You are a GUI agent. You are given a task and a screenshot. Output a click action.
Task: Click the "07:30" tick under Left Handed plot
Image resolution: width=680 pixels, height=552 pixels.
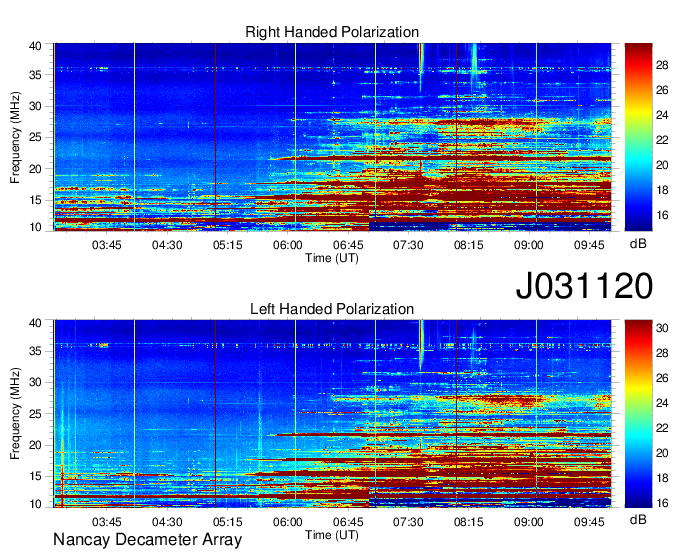point(408,522)
